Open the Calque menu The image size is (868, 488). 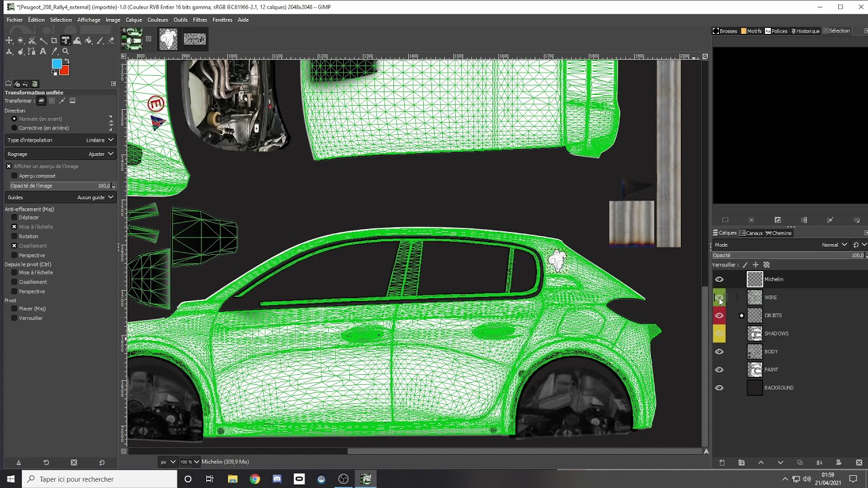tap(134, 20)
